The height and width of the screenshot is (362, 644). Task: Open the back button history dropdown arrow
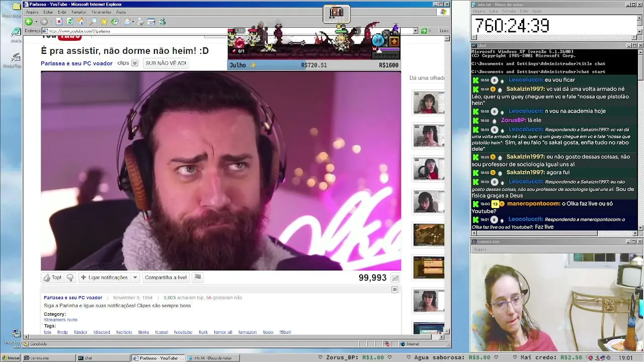click(x=36, y=22)
